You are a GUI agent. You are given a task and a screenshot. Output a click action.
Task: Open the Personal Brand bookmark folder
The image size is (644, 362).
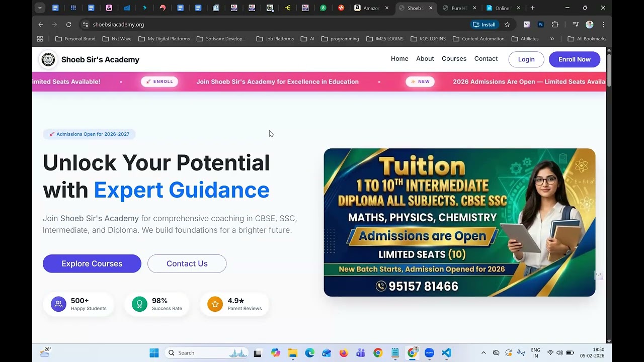point(75,39)
